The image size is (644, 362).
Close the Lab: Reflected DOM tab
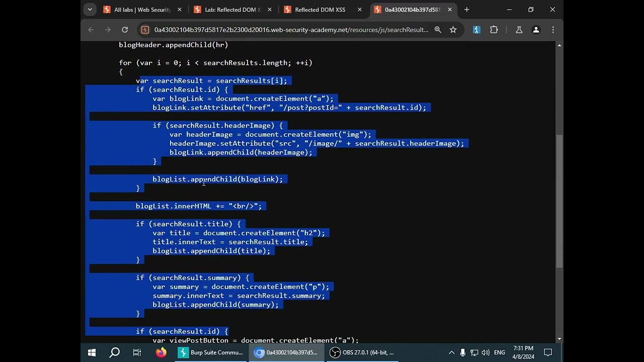point(269,10)
